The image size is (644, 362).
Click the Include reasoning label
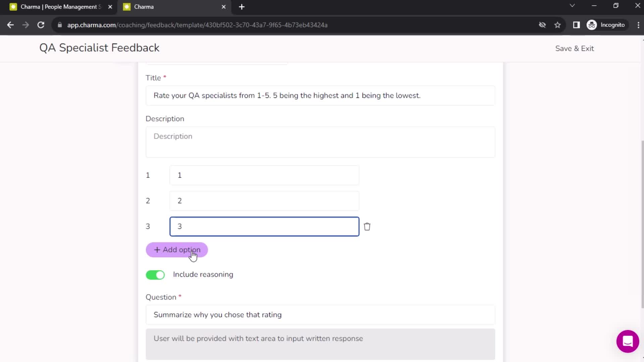click(203, 275)
